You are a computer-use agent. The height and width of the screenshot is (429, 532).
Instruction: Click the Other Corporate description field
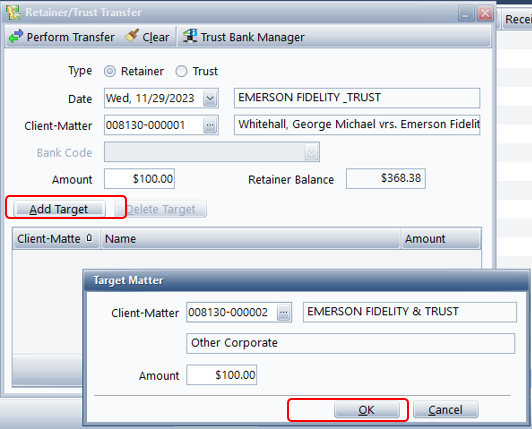(x=350, y=343)
